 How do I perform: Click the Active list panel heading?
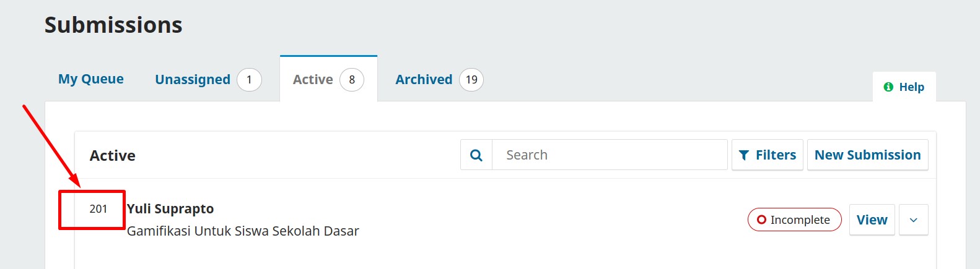click(113, 156)
